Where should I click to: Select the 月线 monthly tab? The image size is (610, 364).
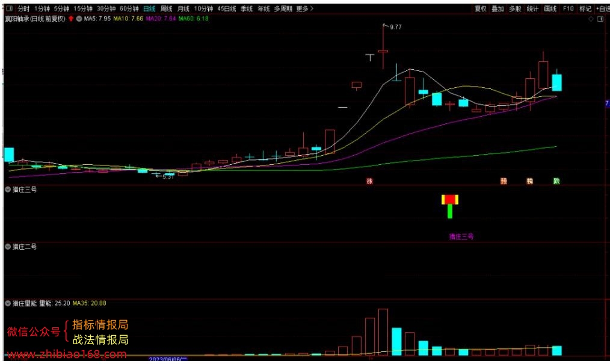[x=183, y=8]
